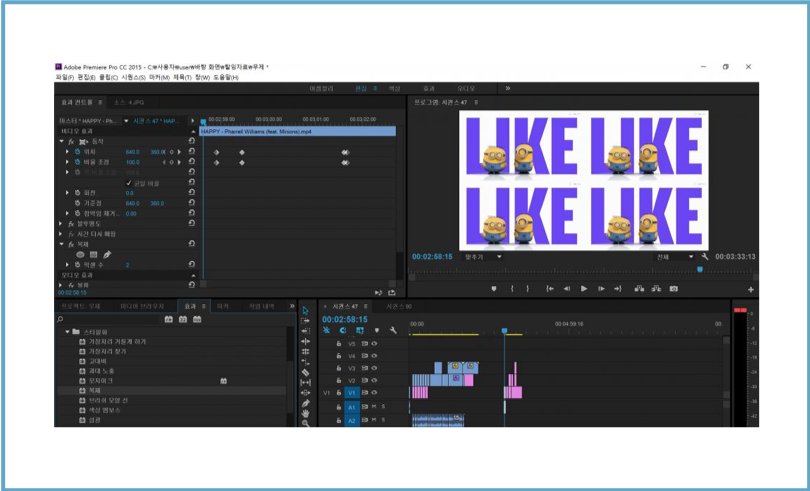Open the timeline wrench display settings
This screenshot has height=491, width=810.
click(393, 330)
